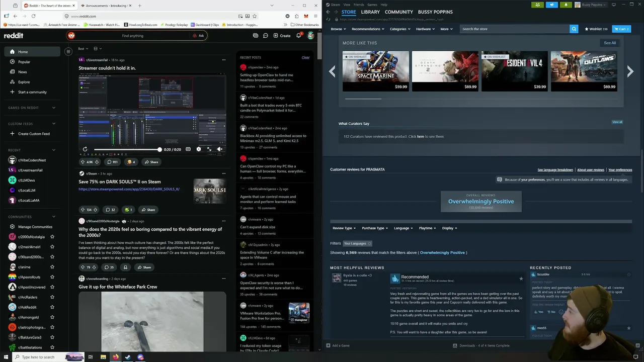
Task: Remove Your Languages filter tag
Action: click(369, 243)
